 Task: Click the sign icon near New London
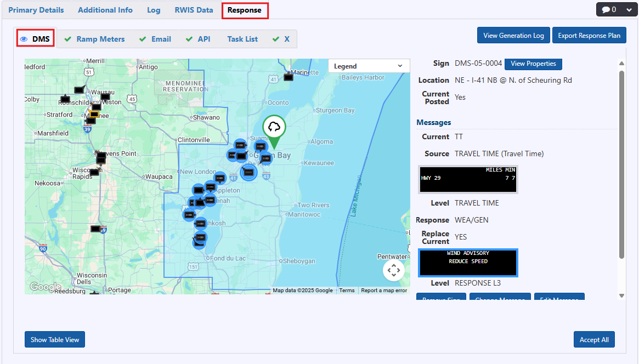pyautogui.click(x=219, y=178)
